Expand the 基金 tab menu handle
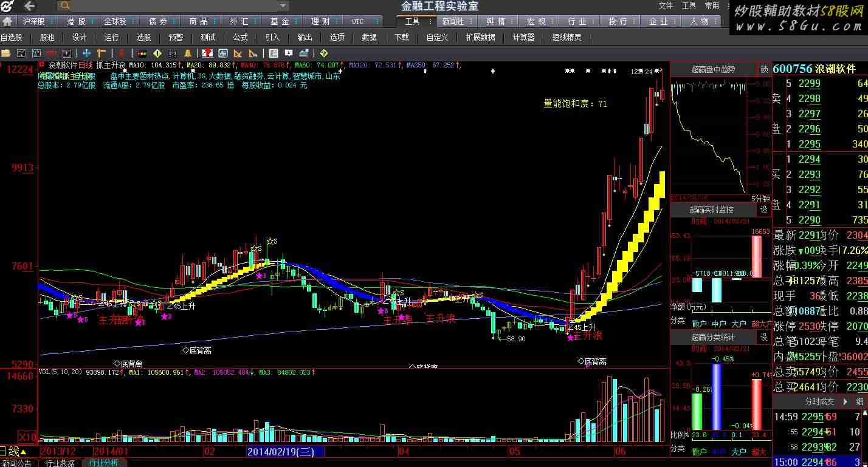This screenshot has width=868, height=467. [296, 21]
